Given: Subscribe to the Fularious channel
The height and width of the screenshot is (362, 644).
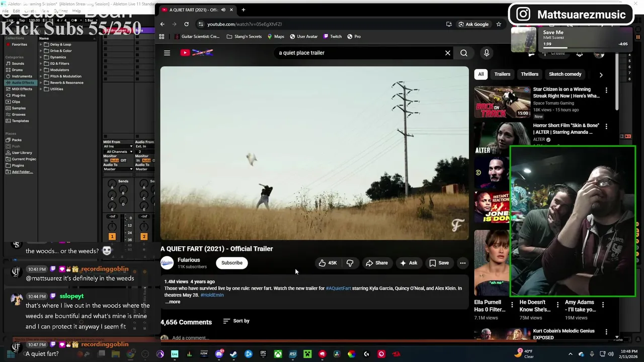Looking at the screenshot, I should click(232, 263).
